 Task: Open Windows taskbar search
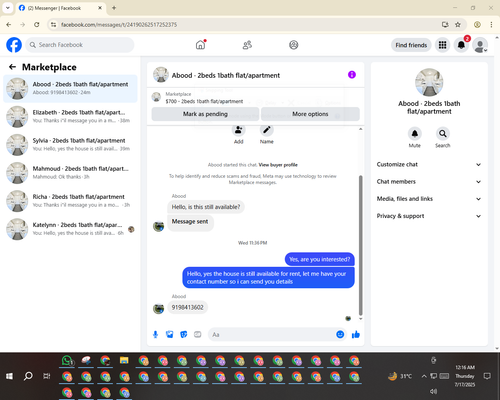click(28, 376)
